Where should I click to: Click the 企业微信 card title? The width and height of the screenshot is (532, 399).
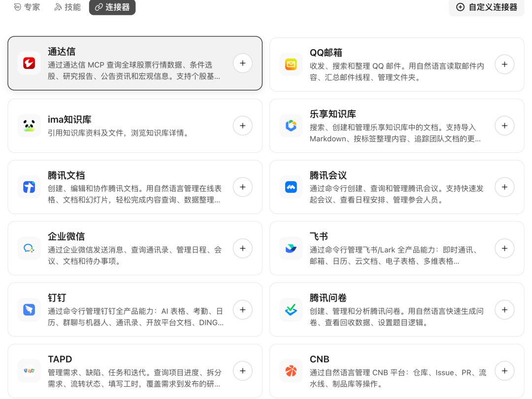click(66, 237)
